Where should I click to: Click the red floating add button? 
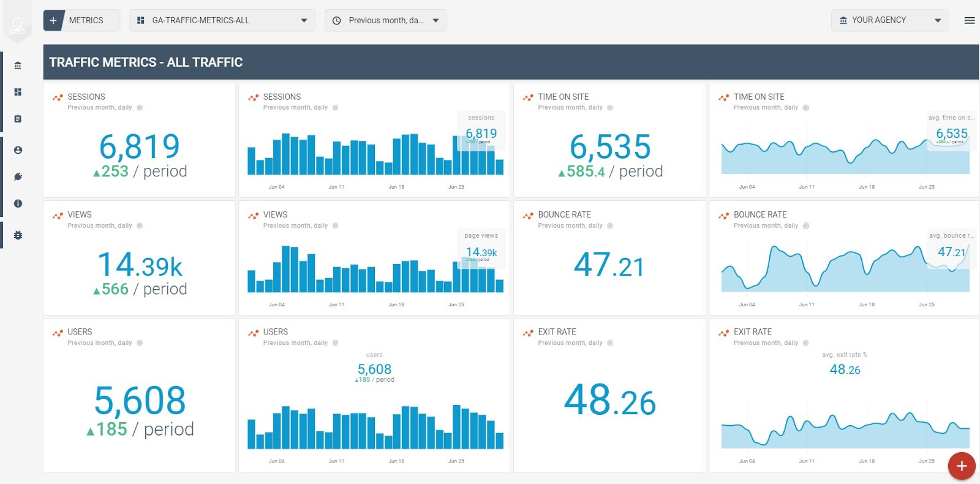(x=962, y=466)
